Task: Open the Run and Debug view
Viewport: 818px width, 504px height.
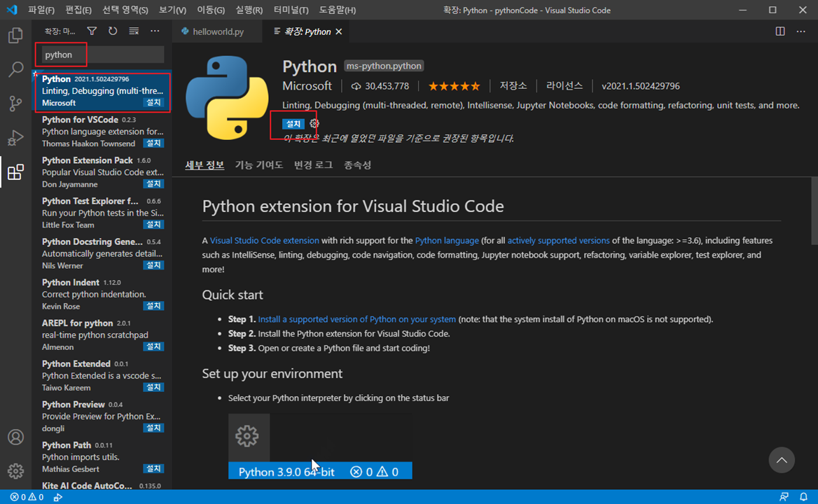Action: click(15, 138)
